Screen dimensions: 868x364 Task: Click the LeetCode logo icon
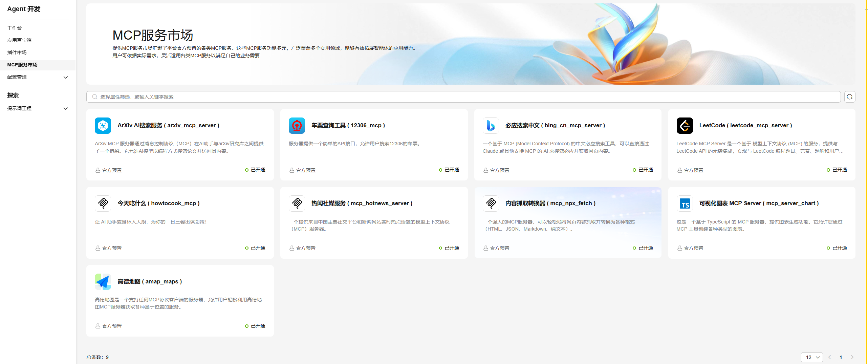[685, 126]
